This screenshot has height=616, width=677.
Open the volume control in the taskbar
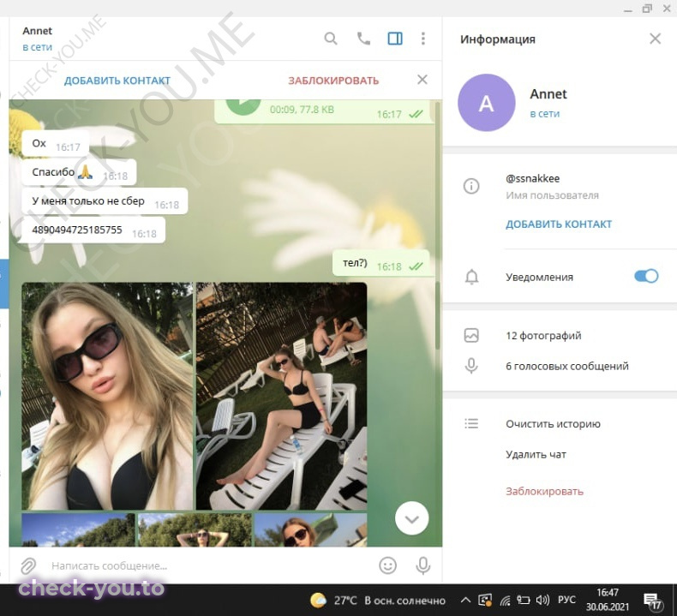pyautogui.click(x=542, y=600)
